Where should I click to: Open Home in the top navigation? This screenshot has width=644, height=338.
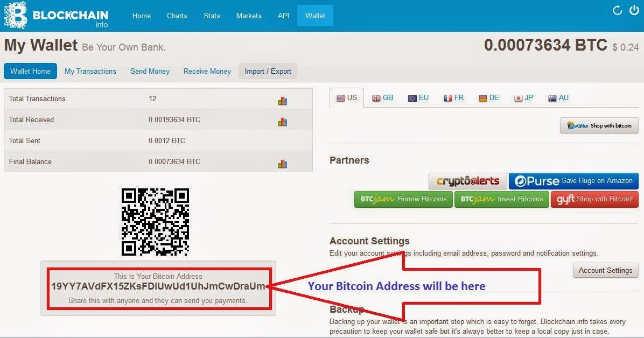[x=141, y=16]
